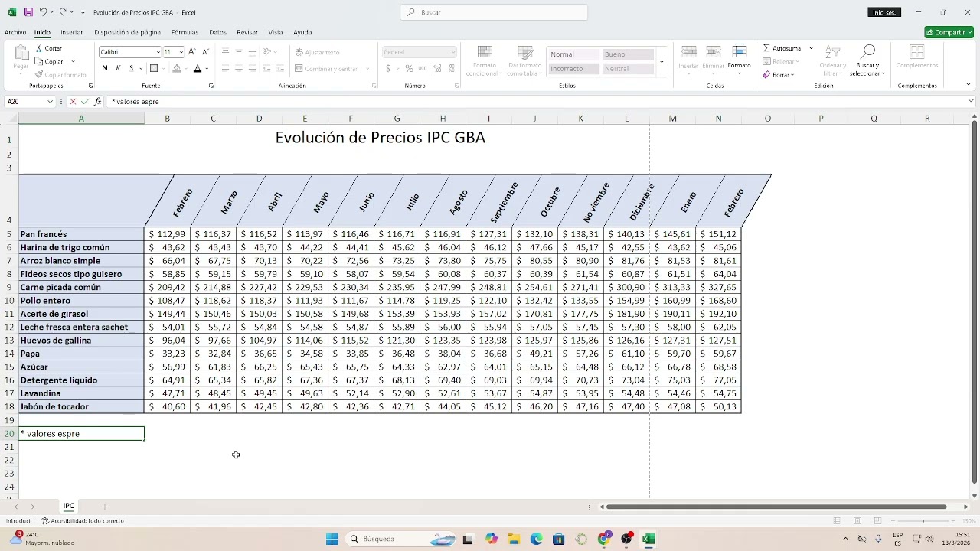Click Accesibilidad: todo correcto in status bar
Screen dimensions: 980x551
coord(83,520)
